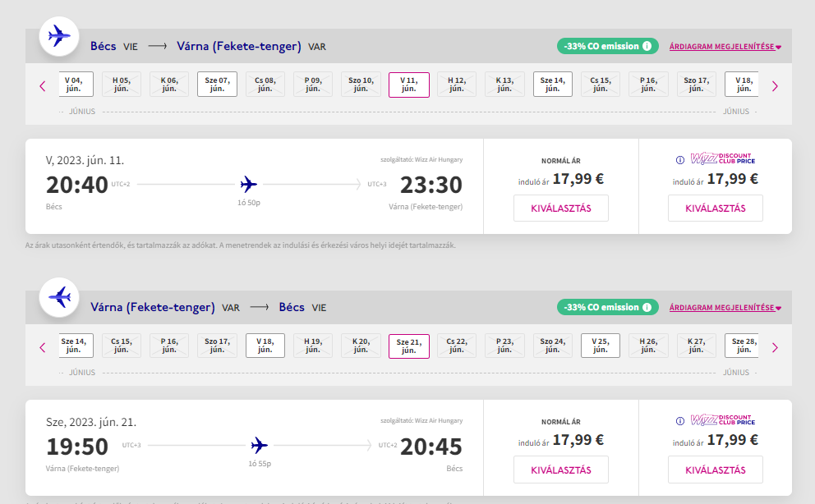This screenshot has height=504, width=815.
Task: Expand the outbound Árdiagram megjelenítése price chart
Action: [x=725, y=47]
